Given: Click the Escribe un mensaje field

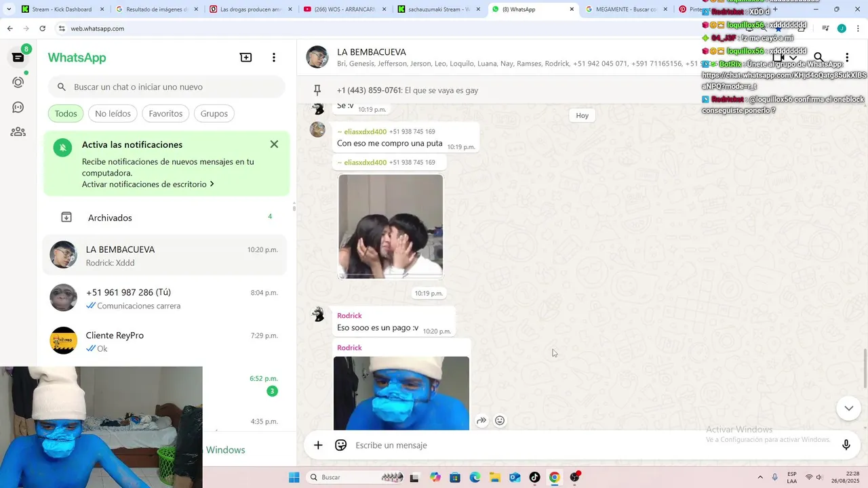Looking at the screenshot, I should pyautogui.click(x=593, y=445).
